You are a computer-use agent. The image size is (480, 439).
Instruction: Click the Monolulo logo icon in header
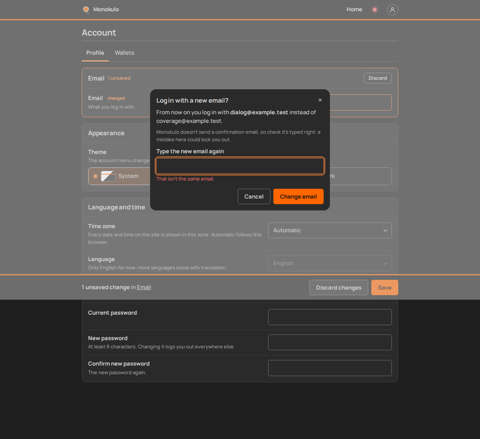pyautogui.click(x=86, y=9)
